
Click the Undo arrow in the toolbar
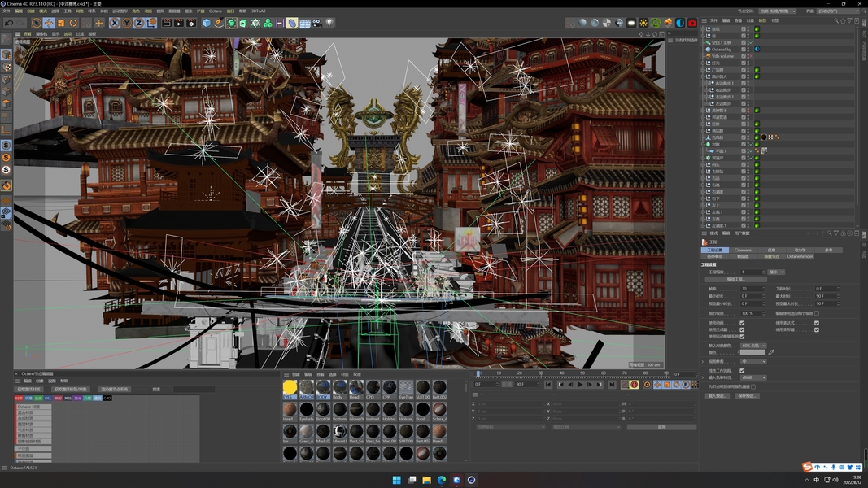coord(9,23)
